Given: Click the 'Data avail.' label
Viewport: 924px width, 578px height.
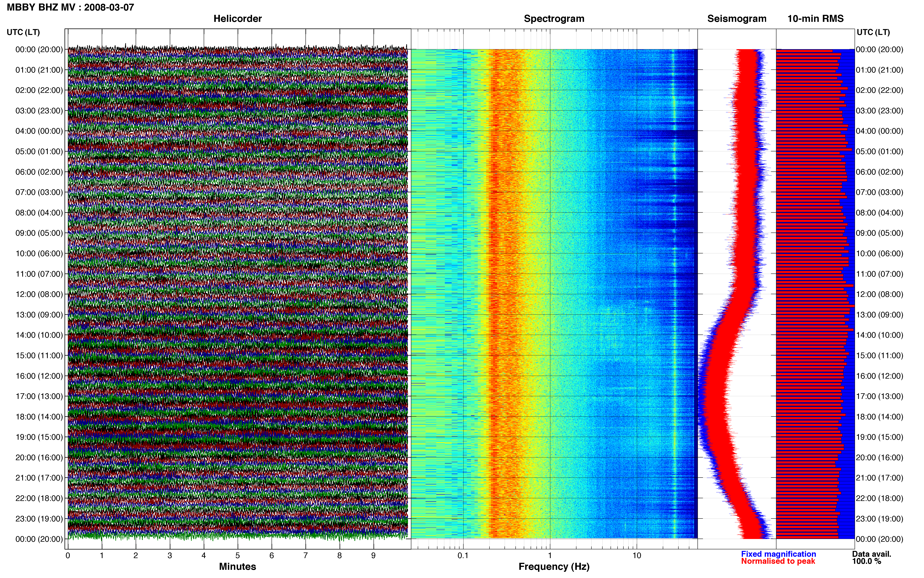Looking at the screenshot, I should point(871,554).
